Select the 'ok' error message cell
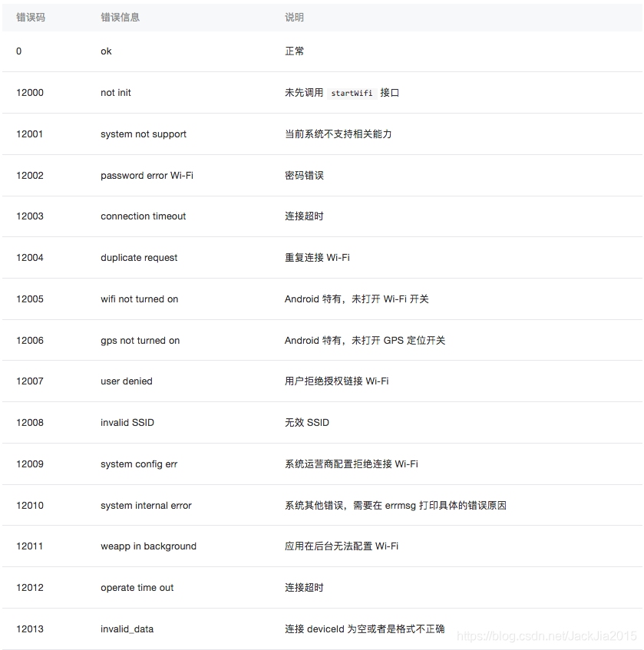Image resolution: width=644 pixels, height=650 pixels. click(106, 51)
